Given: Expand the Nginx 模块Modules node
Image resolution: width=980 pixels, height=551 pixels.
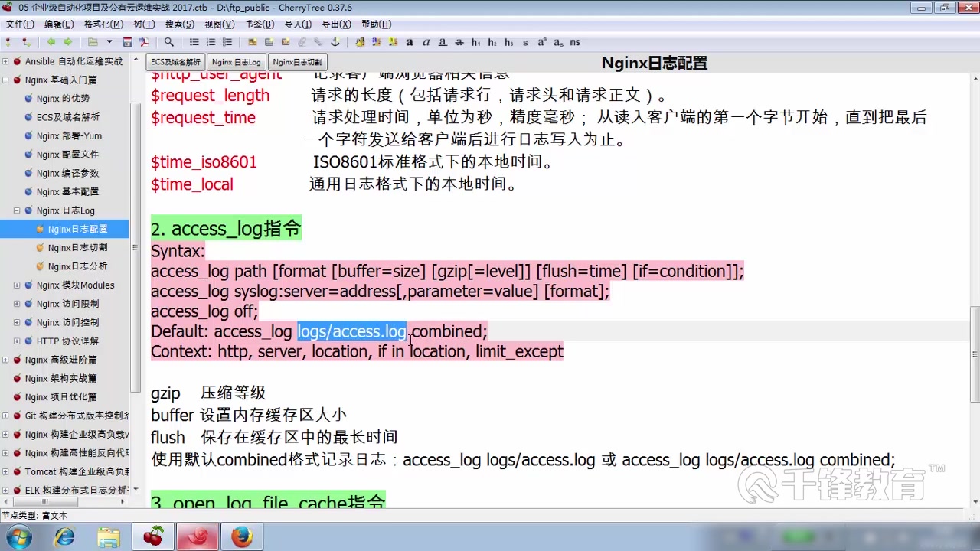Looking at the screenshot, I should point(17,285).
